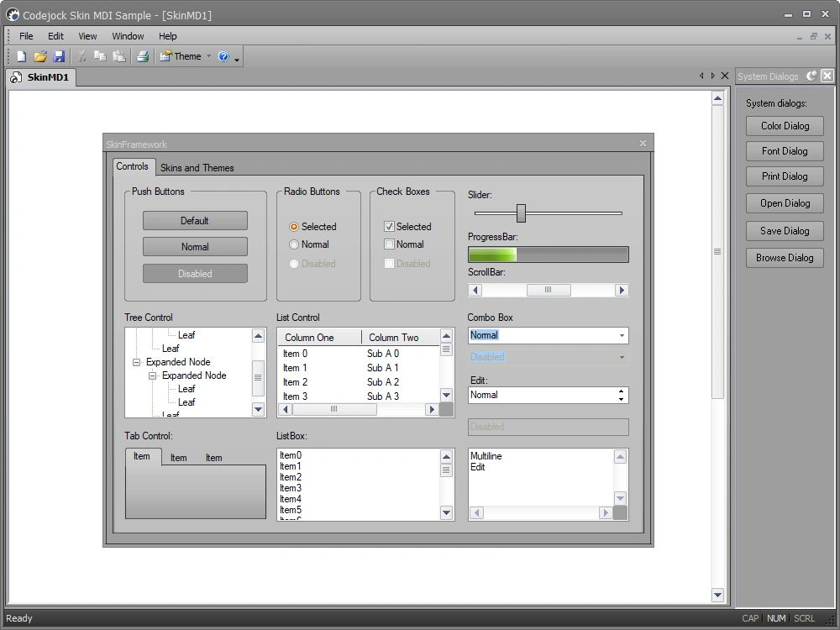Click the Paste clipboard toolbar icon

[119, 56]
